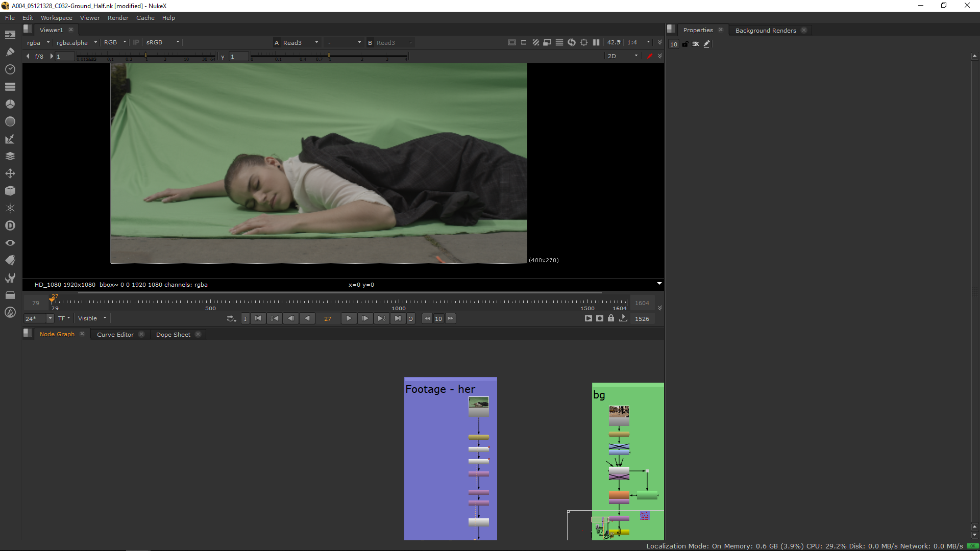
Task: Open the sRGB viewer process dropdown
Action: click(162, 42)
